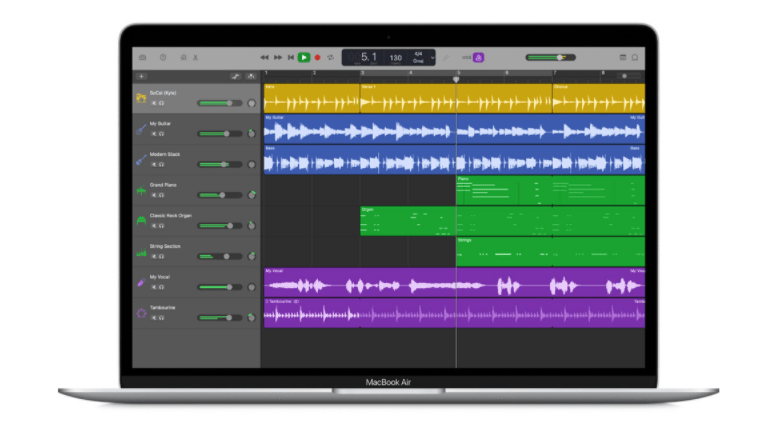Mute the String Section track
This screenshot has height=442, width=768.
[x=154, y=256]
